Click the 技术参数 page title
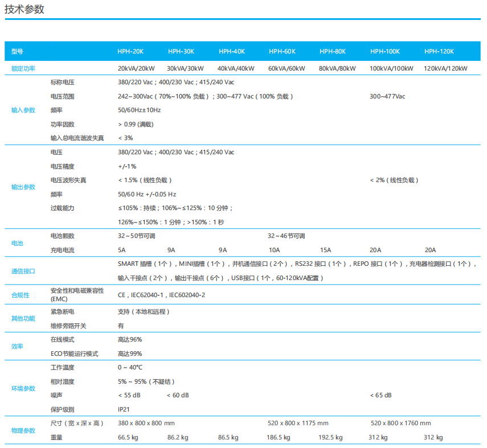The image size is (487, 448). [x=24, y=9]
